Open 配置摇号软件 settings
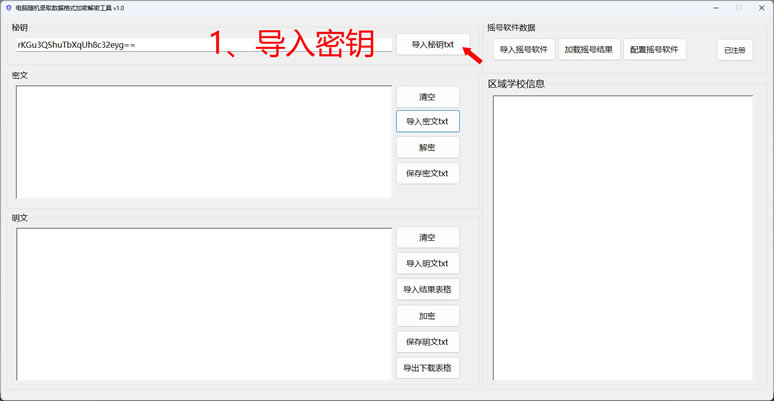This screenshot has width=774, height=401. click(x=654, y=49)
